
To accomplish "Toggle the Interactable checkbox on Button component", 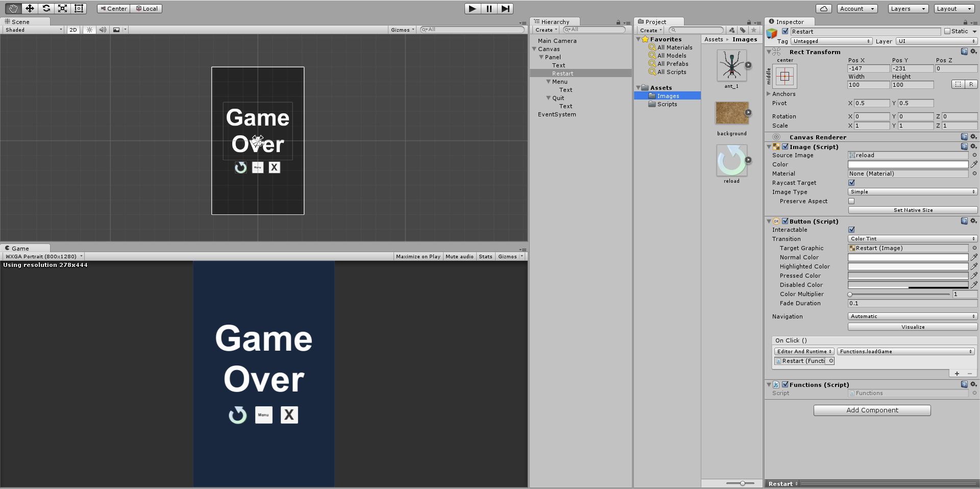I will tap(851, 230).
